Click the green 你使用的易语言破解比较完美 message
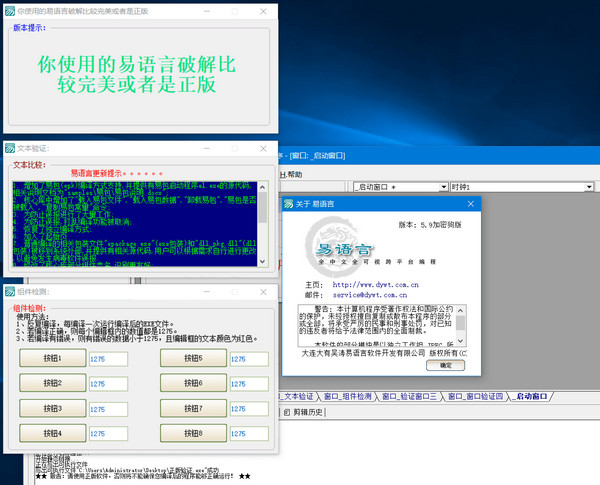This screenshot has height=485, width=600. click(137, 74)
